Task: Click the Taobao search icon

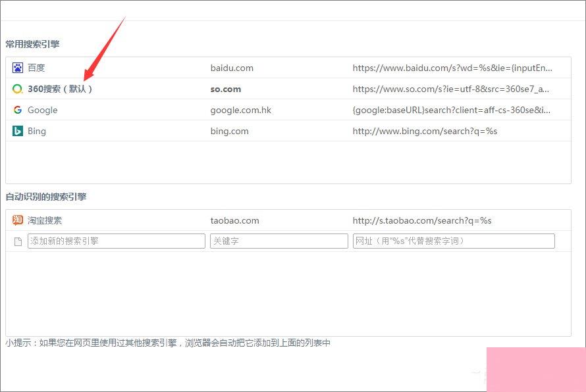Action: pyautogui.click(x=18, y=220)
